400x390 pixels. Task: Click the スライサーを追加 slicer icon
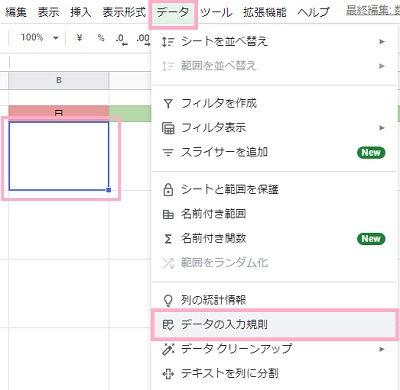click(168, 153)
